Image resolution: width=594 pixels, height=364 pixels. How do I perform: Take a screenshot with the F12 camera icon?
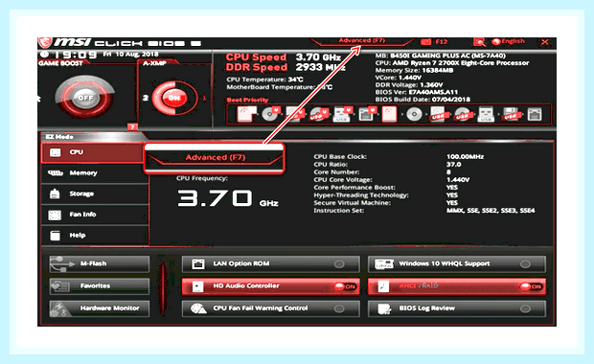point(425,41)
